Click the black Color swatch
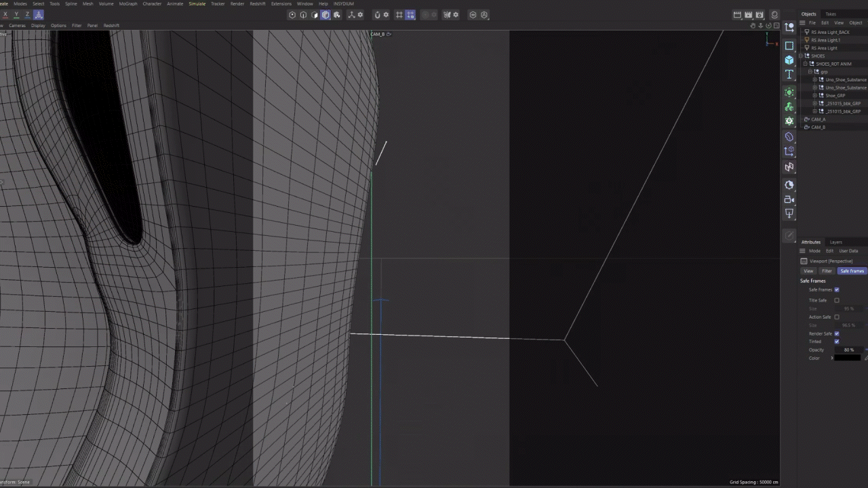The image size is (868, 488). [x=848, y=358]
